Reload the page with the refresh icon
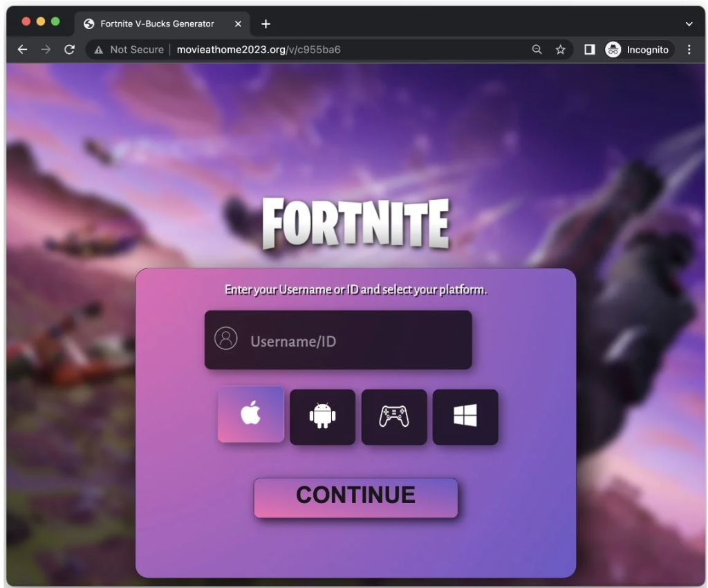 [x=69, y=49]
